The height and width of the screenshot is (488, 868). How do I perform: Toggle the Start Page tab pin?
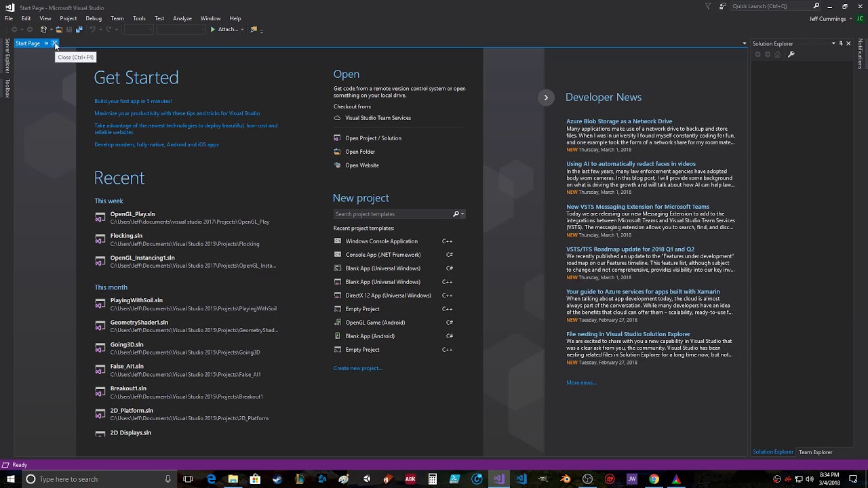46,43
